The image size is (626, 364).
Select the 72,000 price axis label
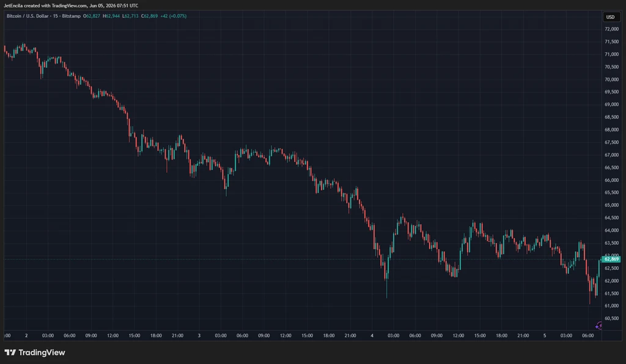(611, 29)
